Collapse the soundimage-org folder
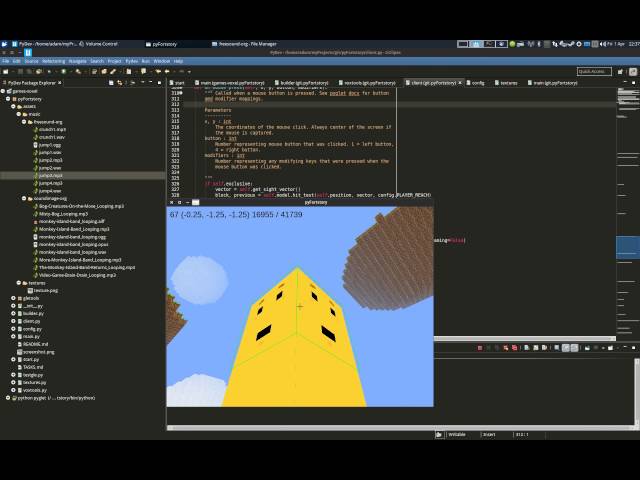 24,198
